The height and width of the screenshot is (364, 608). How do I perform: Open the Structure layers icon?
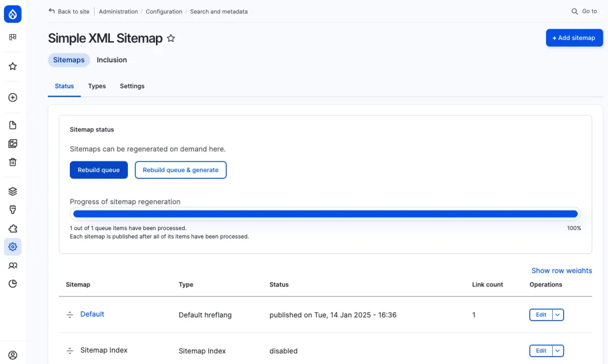(12, 191)
